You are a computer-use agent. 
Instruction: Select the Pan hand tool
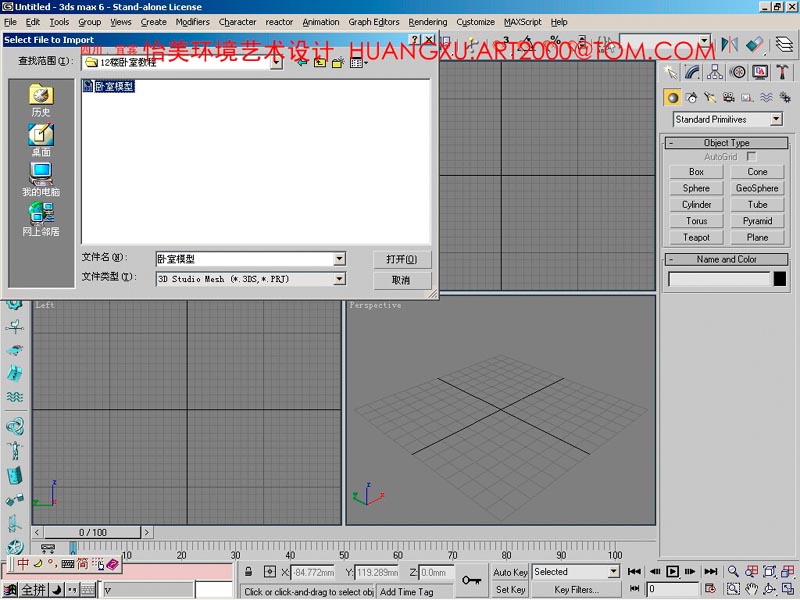(x=751, y=589)
